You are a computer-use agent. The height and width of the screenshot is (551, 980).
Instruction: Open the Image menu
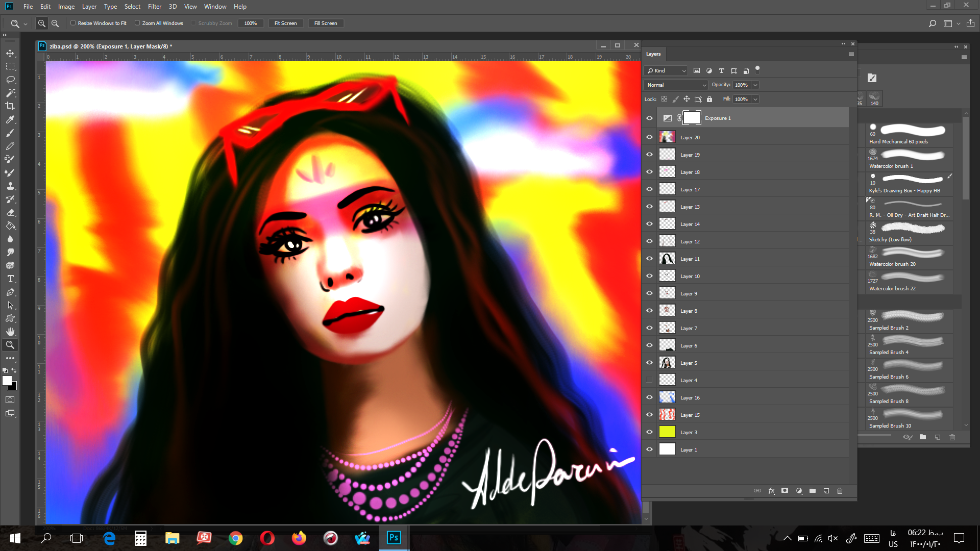tap(66, 7)
